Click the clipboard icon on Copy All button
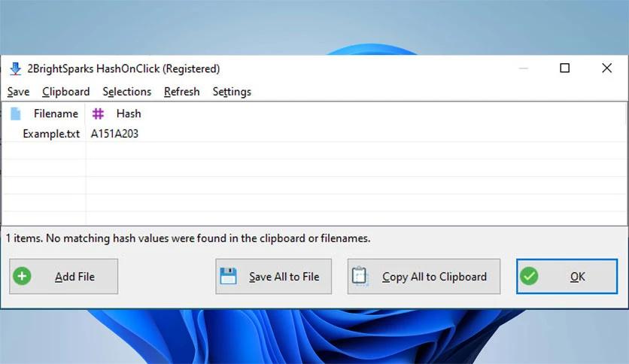Screen dimensions: 629x364 (360, 276)
